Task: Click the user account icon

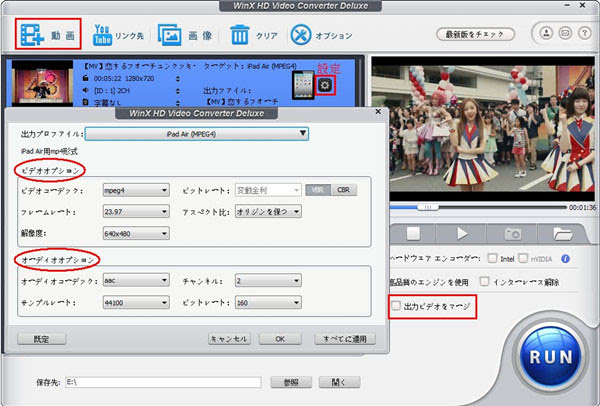Action: point(546,33)
